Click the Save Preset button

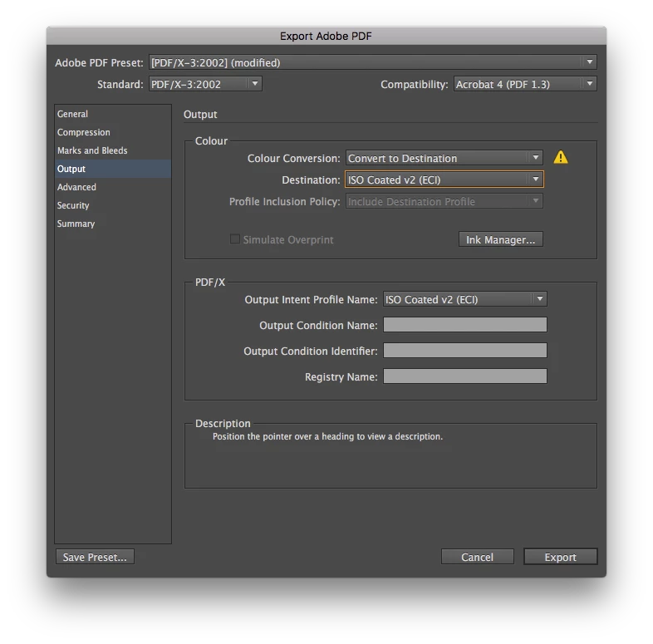point(95,557)
